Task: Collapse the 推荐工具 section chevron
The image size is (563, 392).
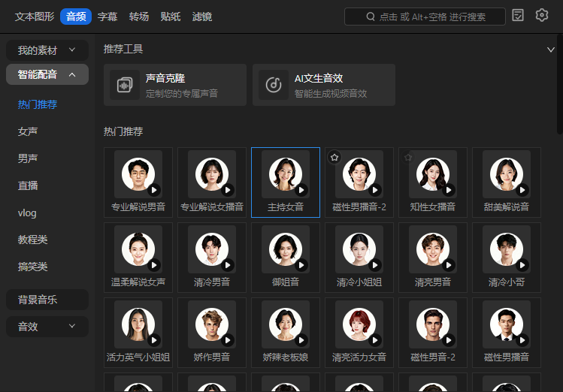Action: [551, 50]
